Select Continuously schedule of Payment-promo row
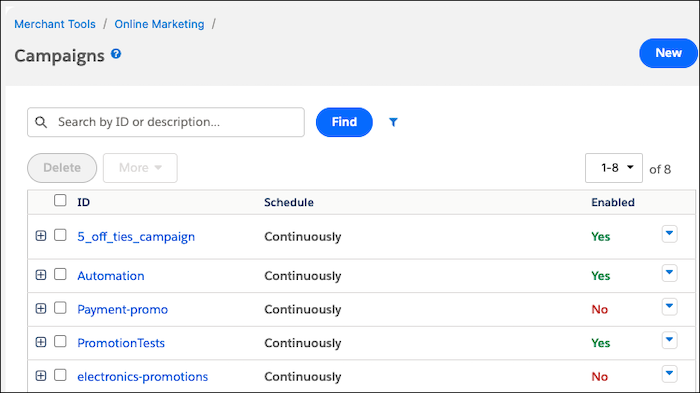Image resolution: width=700 pixels, height=393 pixels. (303, 309)
